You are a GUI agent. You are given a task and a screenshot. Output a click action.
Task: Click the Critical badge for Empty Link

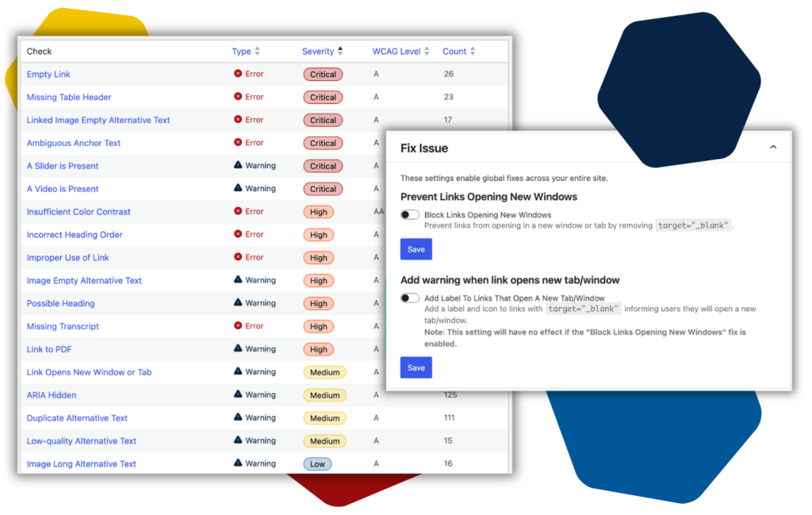(323, 74)
